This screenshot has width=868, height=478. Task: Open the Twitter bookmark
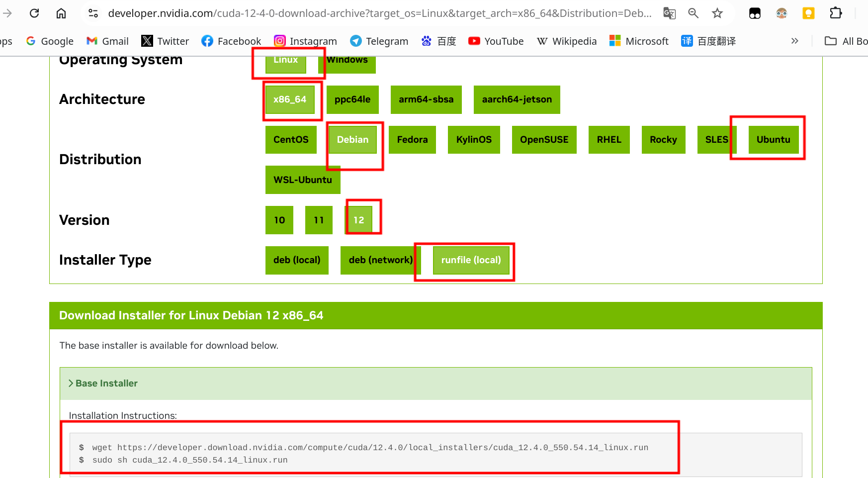[165, 41]
